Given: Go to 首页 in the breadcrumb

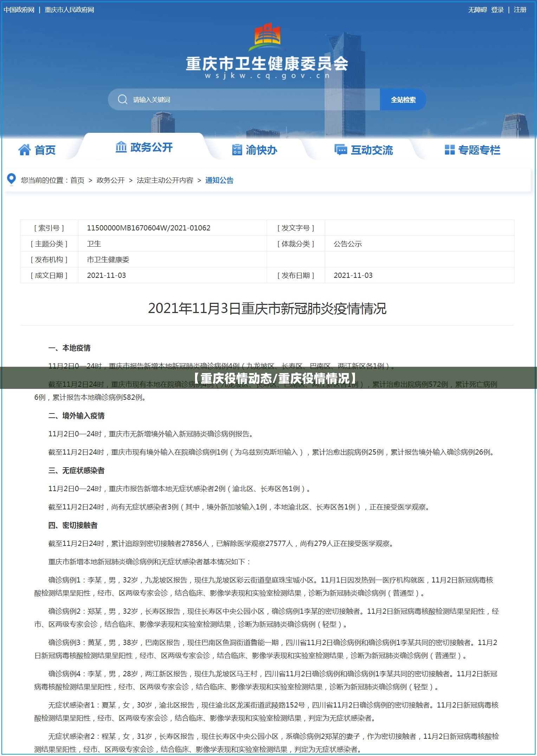Looking at the screenshot, I should (x=77, y=180).
